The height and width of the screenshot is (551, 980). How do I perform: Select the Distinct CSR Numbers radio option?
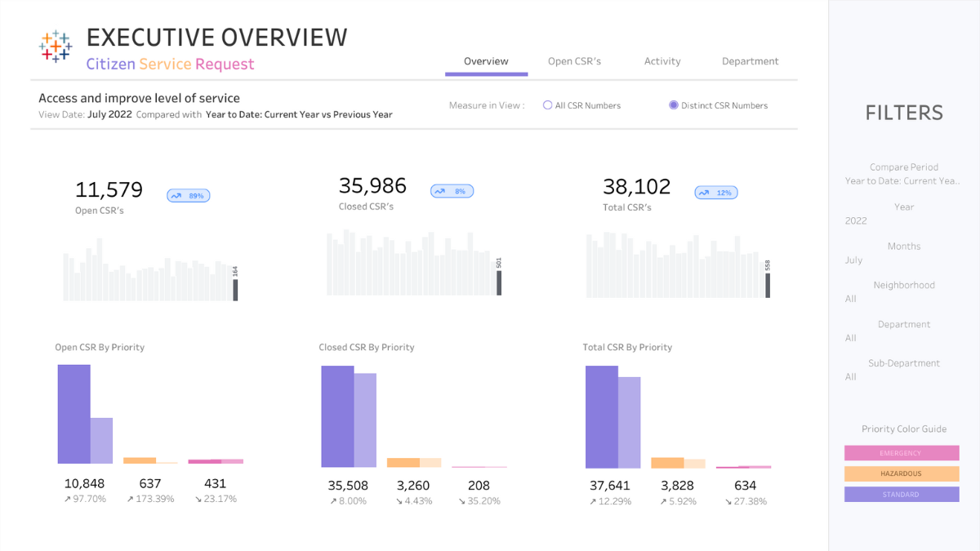point(674,105)
